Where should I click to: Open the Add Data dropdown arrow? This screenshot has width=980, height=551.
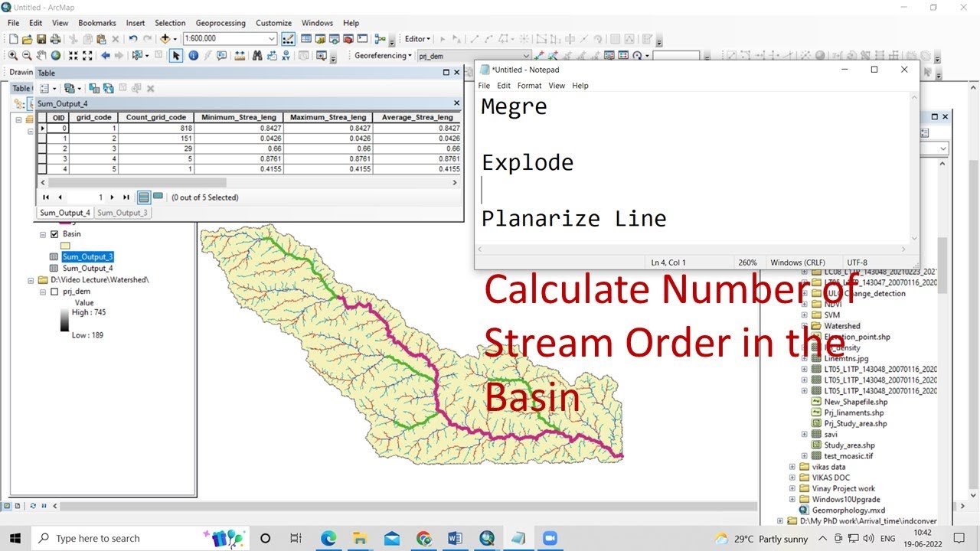point(175,38)
